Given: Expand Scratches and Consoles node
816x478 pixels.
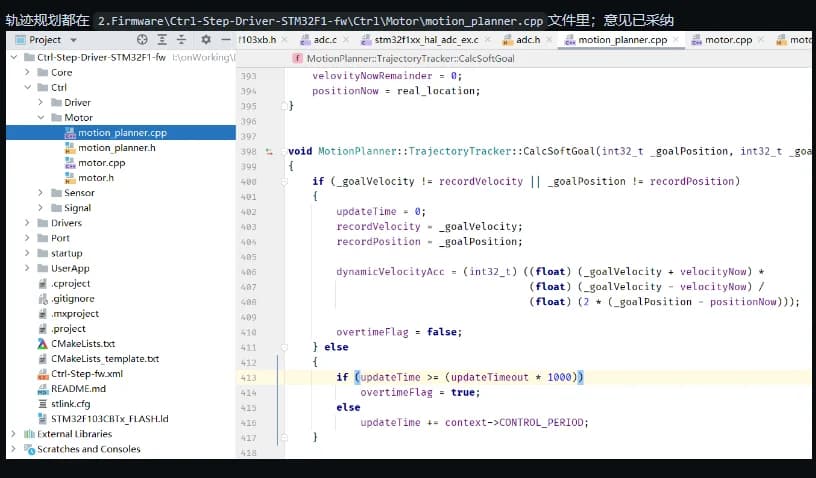Looking at the screenshot, I should (x=14, y=448).
